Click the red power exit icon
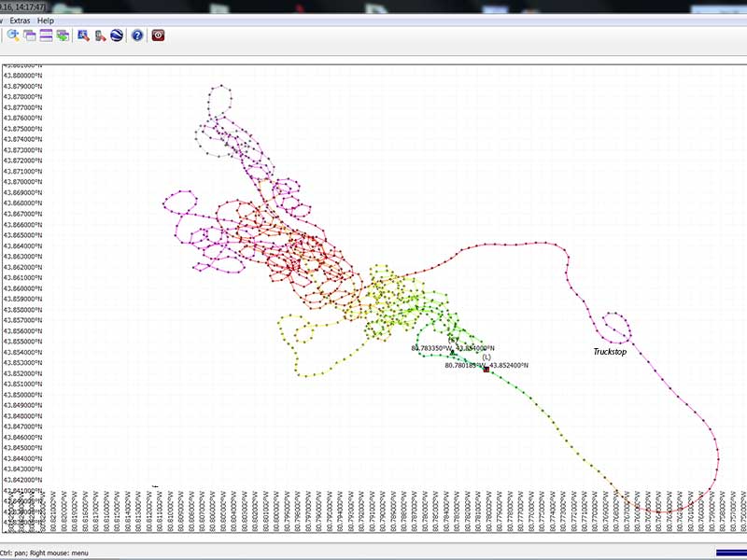 click(158, 35)
